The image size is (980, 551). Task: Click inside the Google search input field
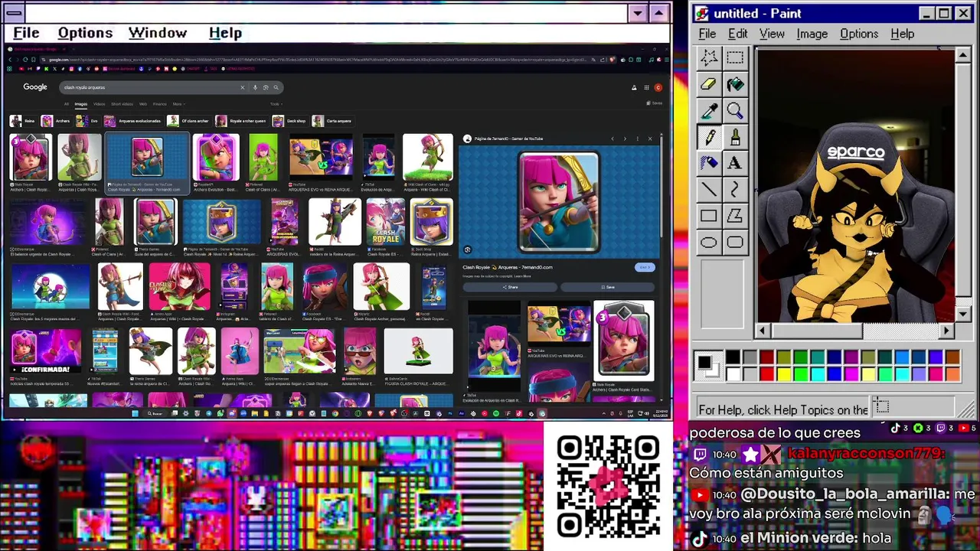pos(150,87)
